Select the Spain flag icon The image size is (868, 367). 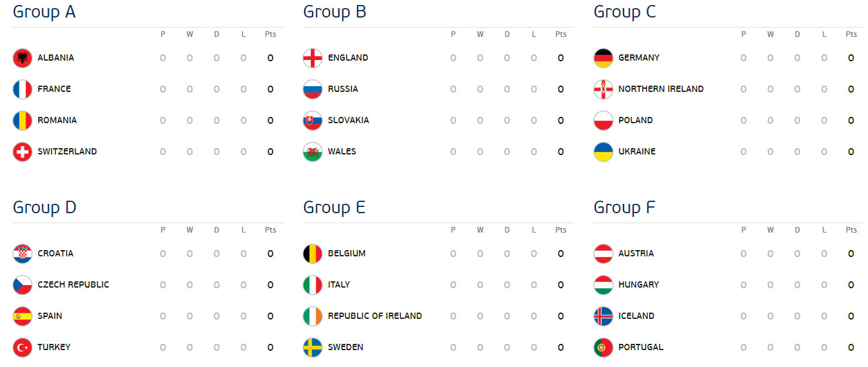(23, 316)
